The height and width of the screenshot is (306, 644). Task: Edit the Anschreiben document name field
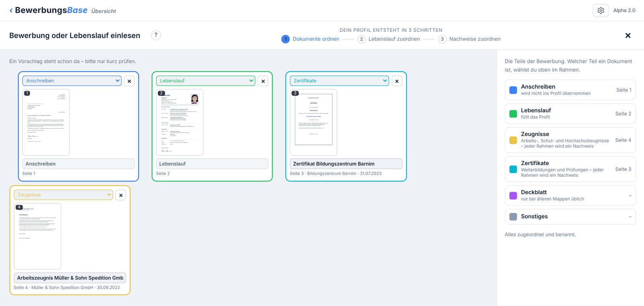pyautogui.click(x=78, y=164)
